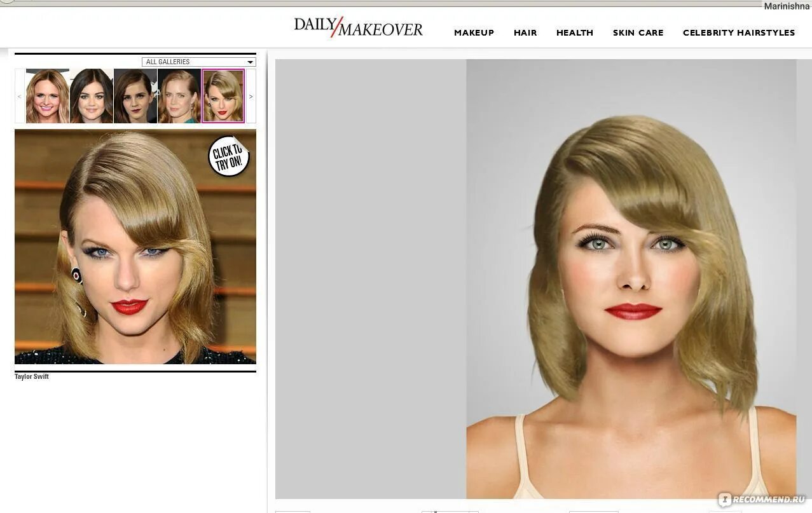Image resolution: width=812 pixels, height=513 pixels.
Task: Pick the fourth thumbnail with strawberry-blonde hair
Action: [179, 96]
